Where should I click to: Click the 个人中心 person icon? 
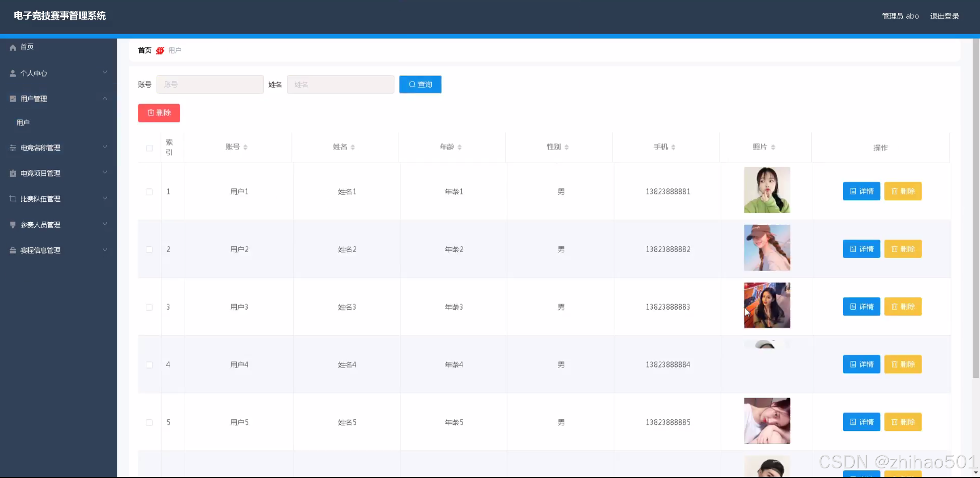pos(13,73)
